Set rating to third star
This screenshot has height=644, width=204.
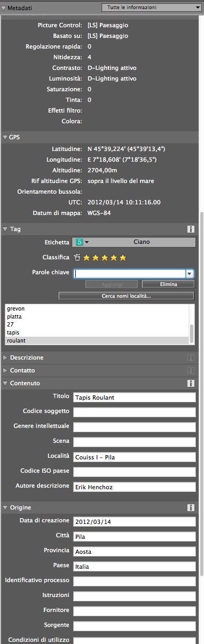[105, 258]
